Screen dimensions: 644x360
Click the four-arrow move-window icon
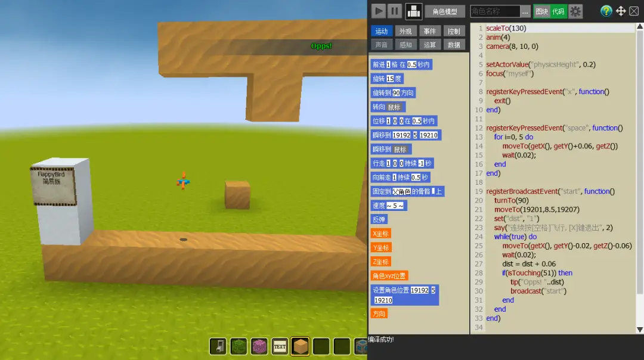[x=621, y=11]
